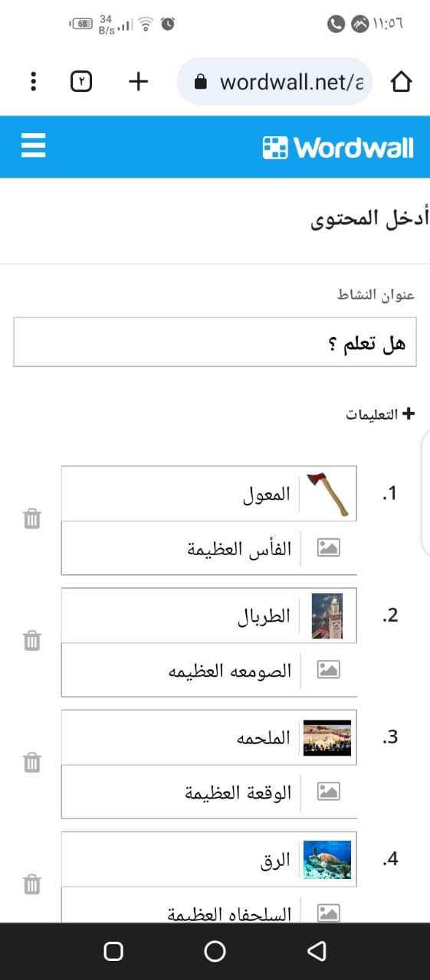The image size is (430, 980).
Task: Expand the التعليمات instructions section
Action: click(380, 414)
